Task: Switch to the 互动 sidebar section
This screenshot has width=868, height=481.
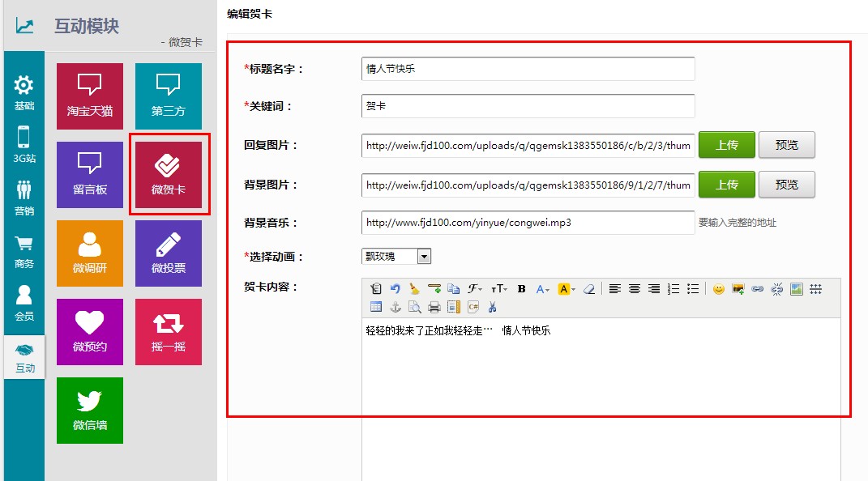Action: tap(24, 357)
